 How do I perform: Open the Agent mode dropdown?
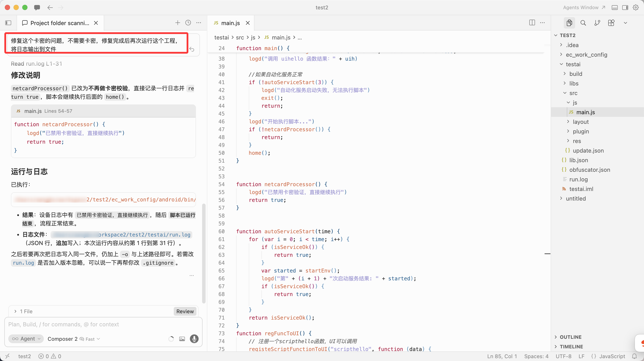[x=26, y=339]
